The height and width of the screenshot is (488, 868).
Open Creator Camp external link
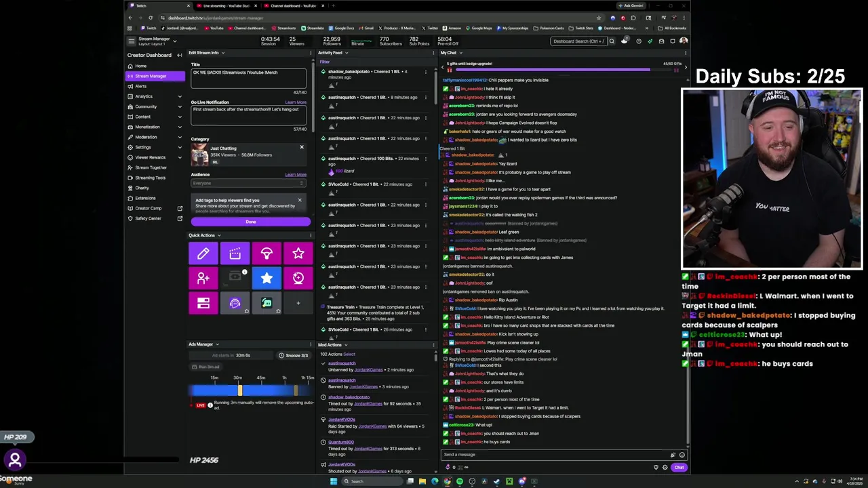click(x=155, y=208)
